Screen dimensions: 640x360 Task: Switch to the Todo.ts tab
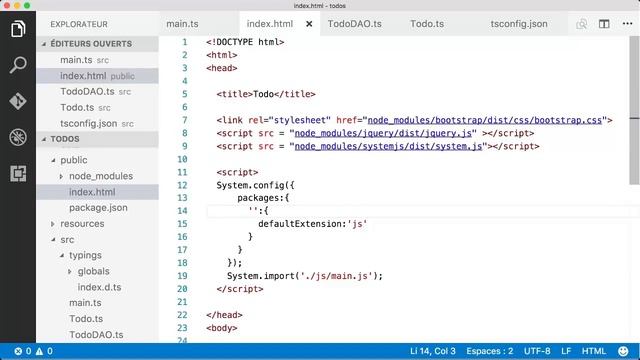tap(427, 24)
